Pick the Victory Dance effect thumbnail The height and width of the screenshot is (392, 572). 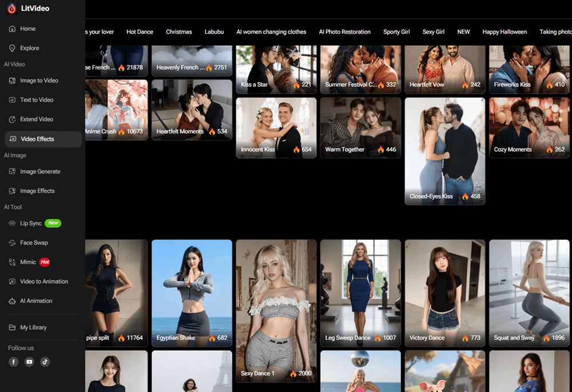point(444,292)
